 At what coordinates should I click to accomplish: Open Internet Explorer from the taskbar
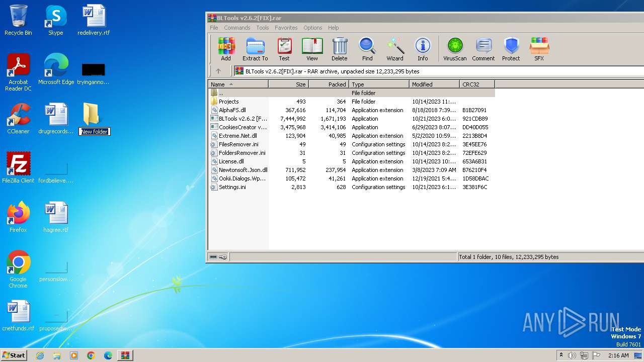click(40, 355)
